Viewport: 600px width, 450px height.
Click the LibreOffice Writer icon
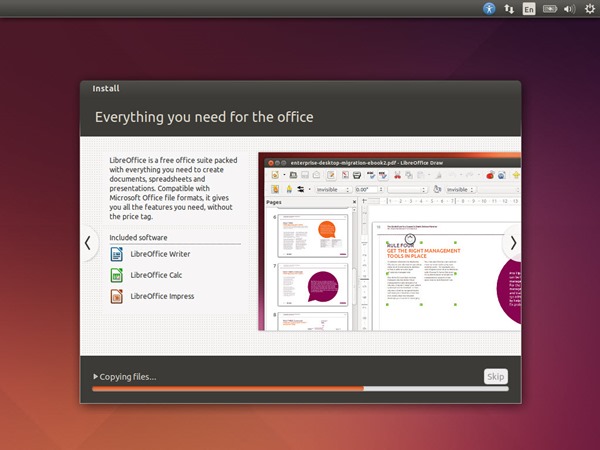116,254
